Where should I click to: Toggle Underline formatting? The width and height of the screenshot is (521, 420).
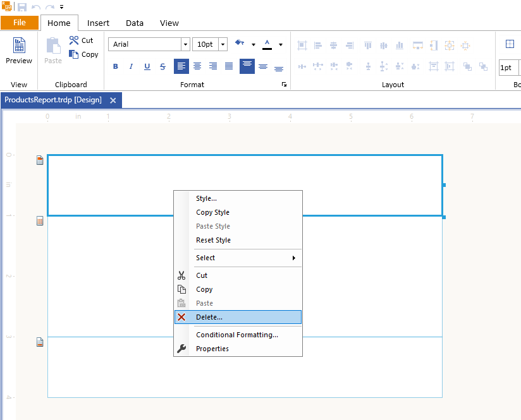coord(147,66)
